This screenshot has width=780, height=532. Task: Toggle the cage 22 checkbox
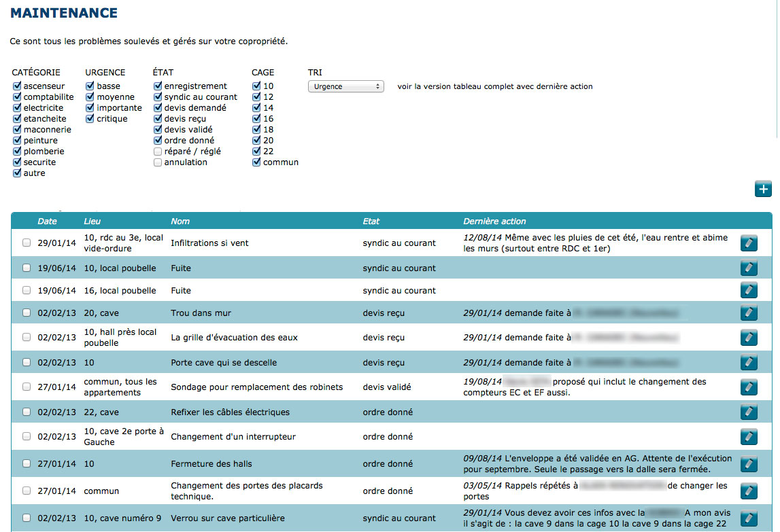[x=256, y=151]
